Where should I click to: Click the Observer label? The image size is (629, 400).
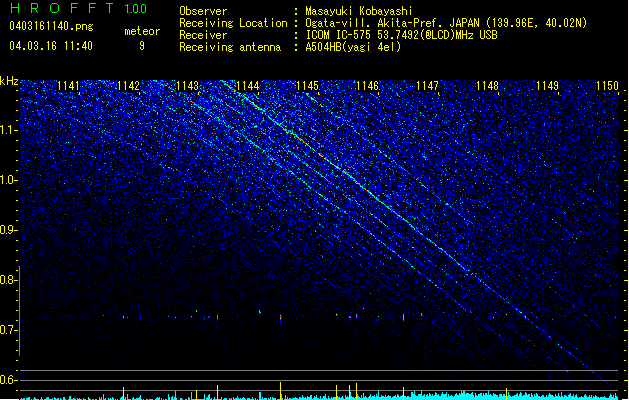point(203,11)
